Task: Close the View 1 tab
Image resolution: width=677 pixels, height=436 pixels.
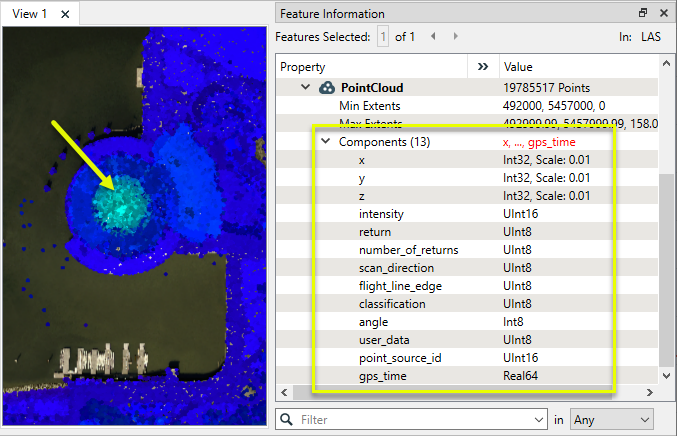Action: pos(65,14)
